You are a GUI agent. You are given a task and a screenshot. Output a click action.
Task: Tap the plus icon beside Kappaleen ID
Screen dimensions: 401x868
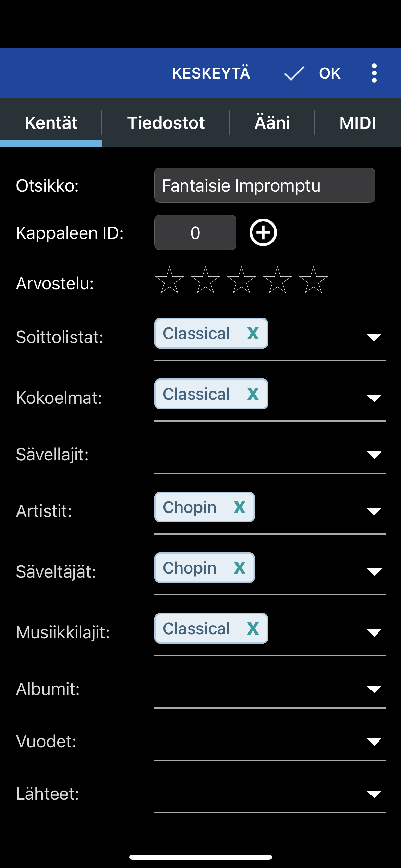click(263, 232)
